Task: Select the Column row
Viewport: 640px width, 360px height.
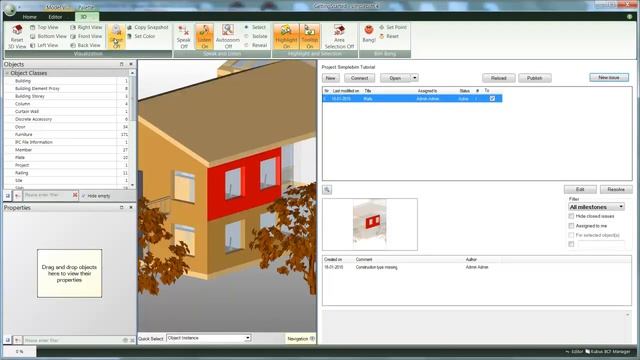Action: (x=66, y=104)
